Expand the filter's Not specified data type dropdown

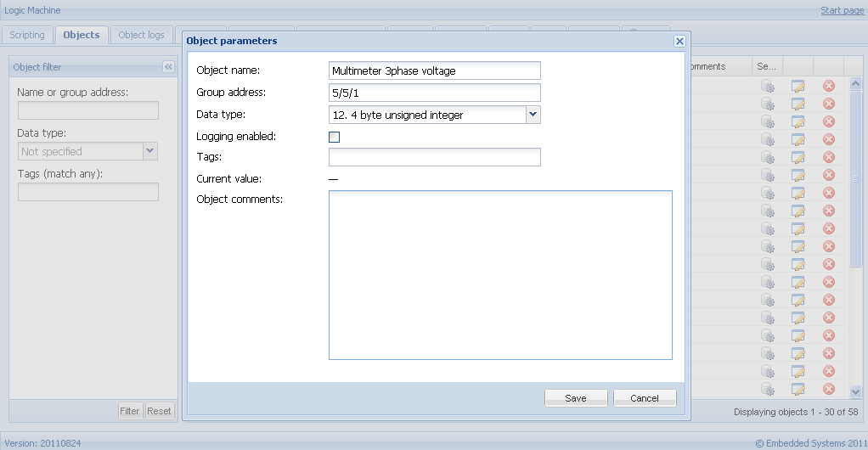pos(150,151)
